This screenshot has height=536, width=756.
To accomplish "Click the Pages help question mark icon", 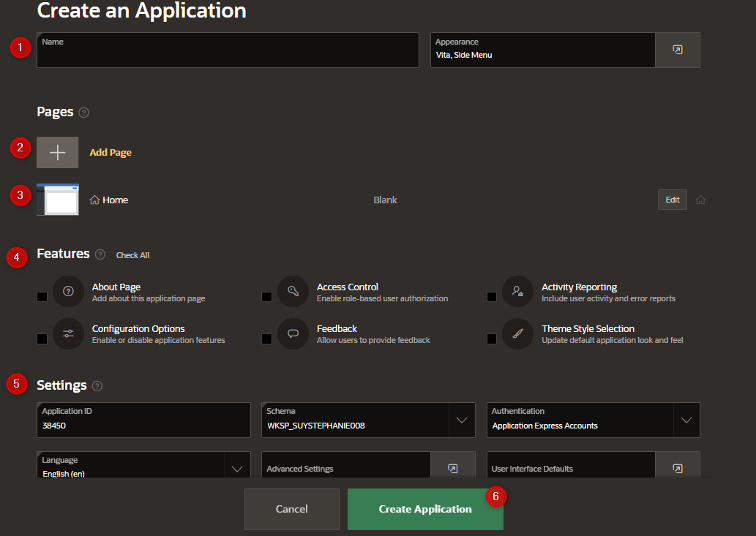I will (x=84, y=112).
